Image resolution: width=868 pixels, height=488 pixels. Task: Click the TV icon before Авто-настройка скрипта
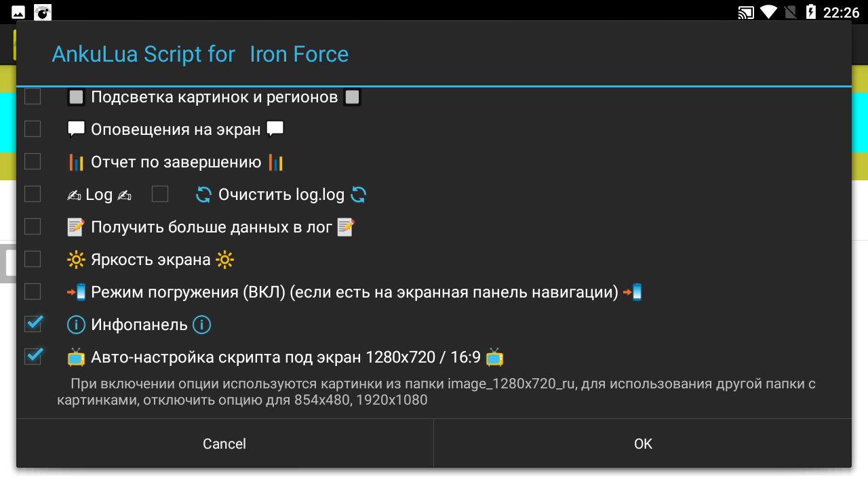[x=76, y=357]
